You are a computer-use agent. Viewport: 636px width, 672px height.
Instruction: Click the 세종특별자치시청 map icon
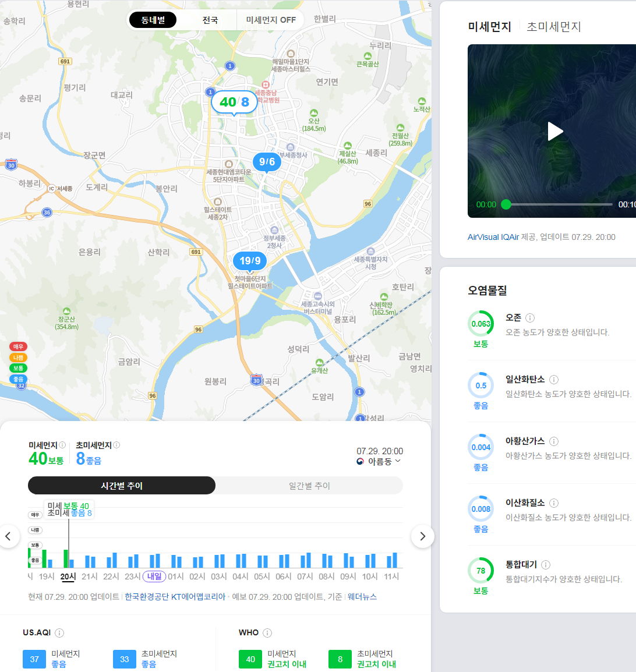point(371,251)
